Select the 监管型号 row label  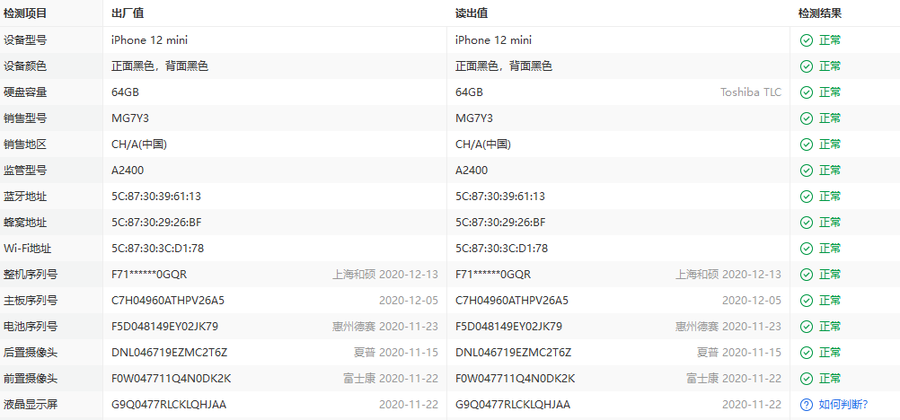click(x=25, y=170)
